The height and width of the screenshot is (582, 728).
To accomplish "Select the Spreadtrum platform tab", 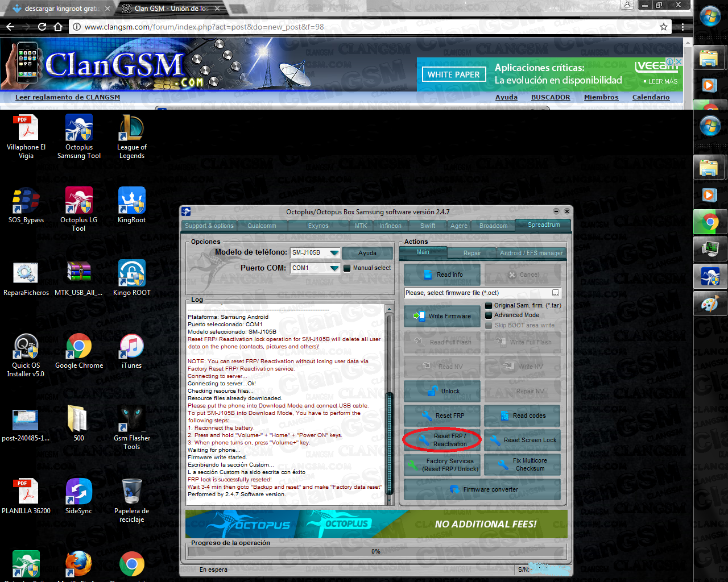I will (x=544, y=225).
